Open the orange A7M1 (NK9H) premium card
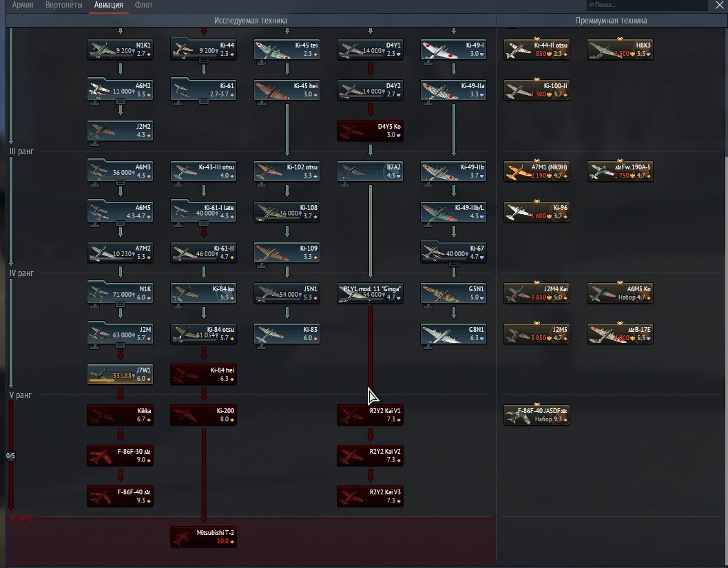This screenshot has height=568, width=728. tap(537, 171)
